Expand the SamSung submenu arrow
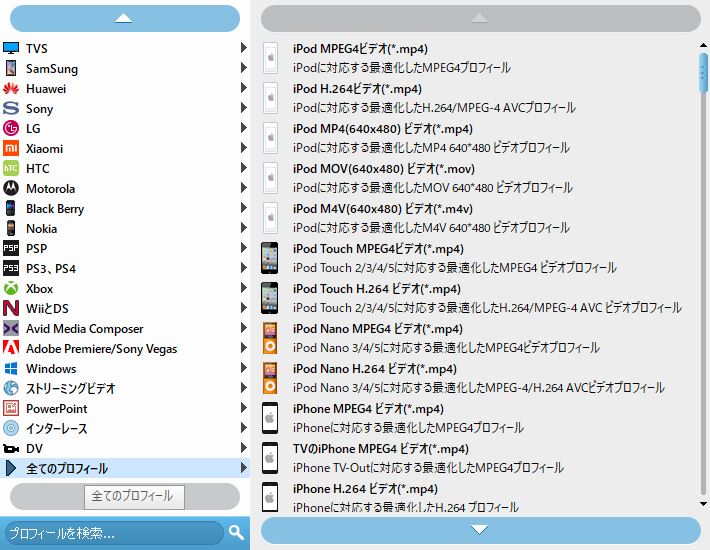 pos(244,67)
